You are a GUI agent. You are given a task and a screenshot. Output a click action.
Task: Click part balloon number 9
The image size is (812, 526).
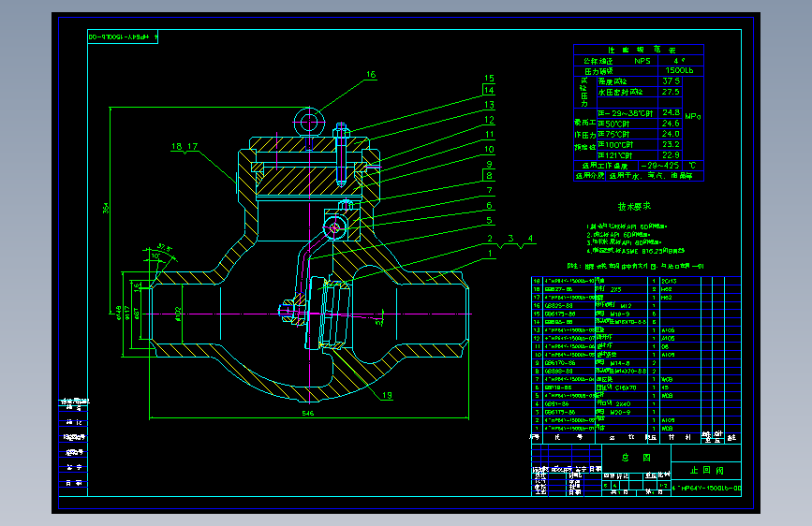tap(489, 164)
